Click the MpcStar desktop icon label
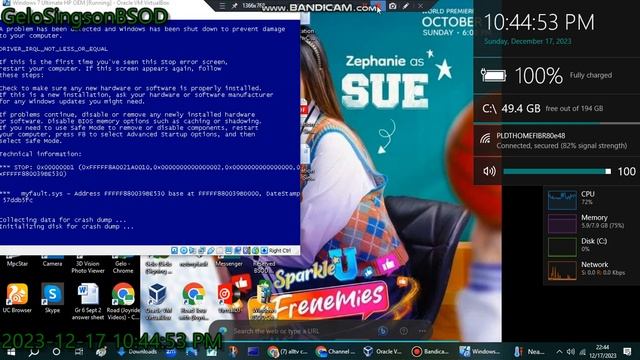The height and width of the screenshot is (360, 640). (17, 264)
